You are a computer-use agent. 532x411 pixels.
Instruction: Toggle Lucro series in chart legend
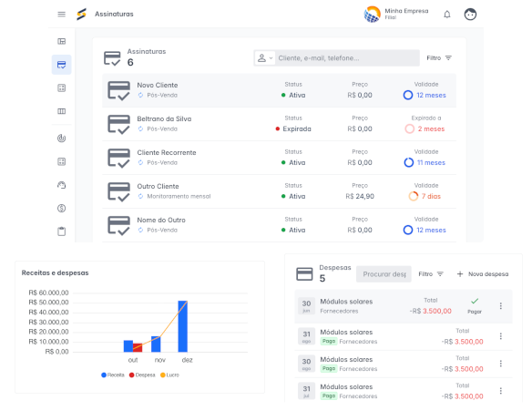click(169, 375)
